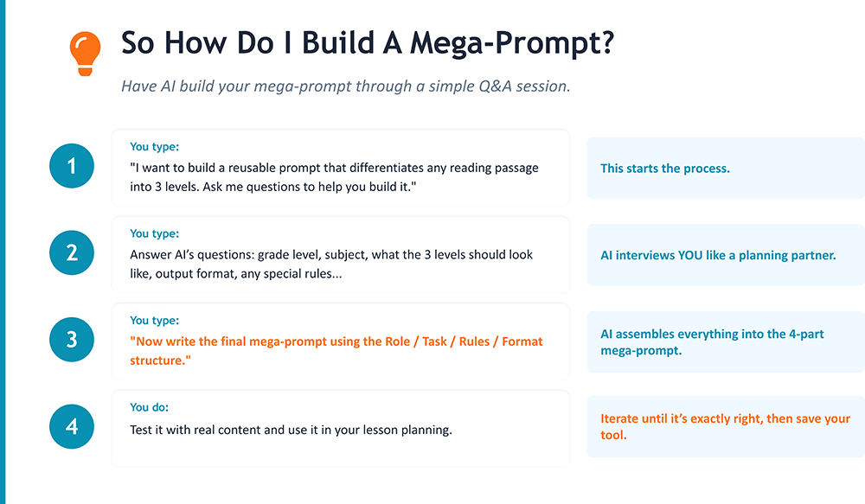Select the orange "Iterate until it's exactly right" note
The image size is (865, 504).
click(x=725, y=427)
